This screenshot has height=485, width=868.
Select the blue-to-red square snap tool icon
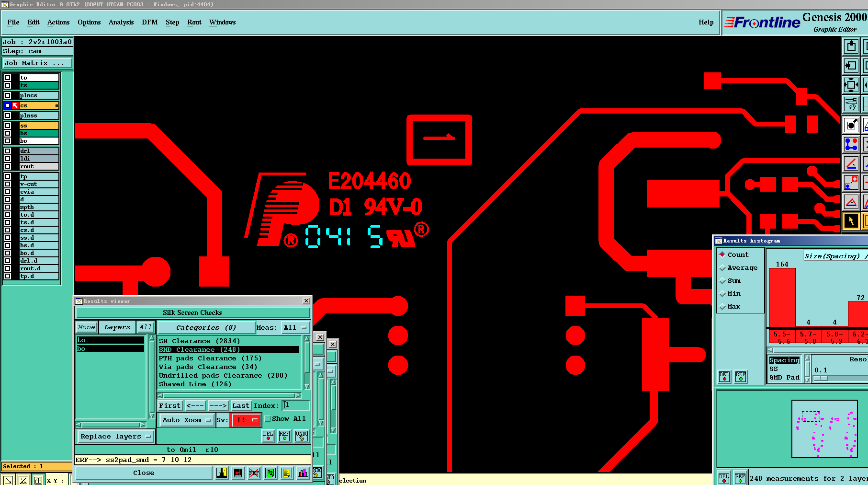tap(851, 183)
